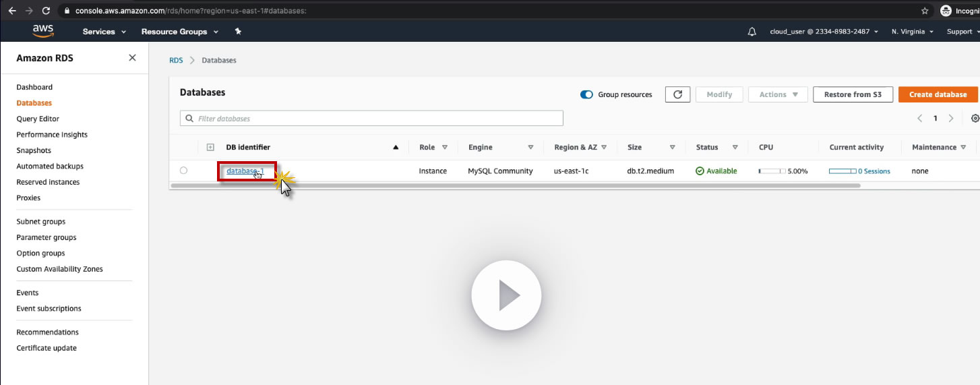Bookmark this page with the star icon
The height and width of the screenshot is (385, 980).
[925, 11]
